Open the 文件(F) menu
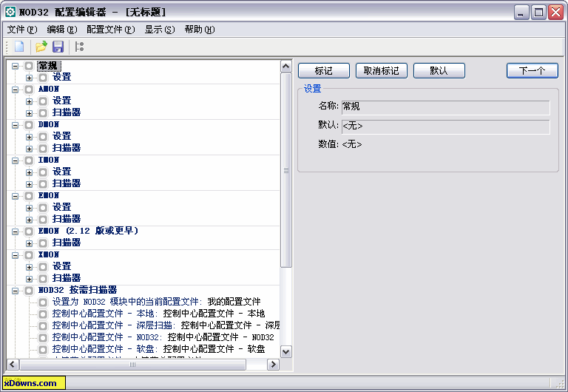The height and width of the screenshot is (392, 568). (22, 30)
